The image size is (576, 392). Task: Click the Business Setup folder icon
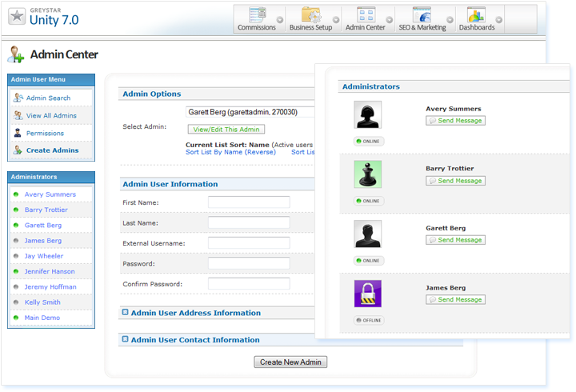click(310, 15)
